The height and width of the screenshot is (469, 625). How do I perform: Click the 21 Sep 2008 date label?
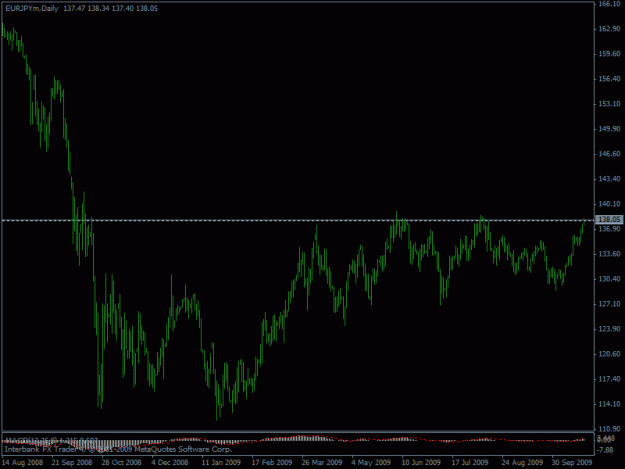point(72,463)
